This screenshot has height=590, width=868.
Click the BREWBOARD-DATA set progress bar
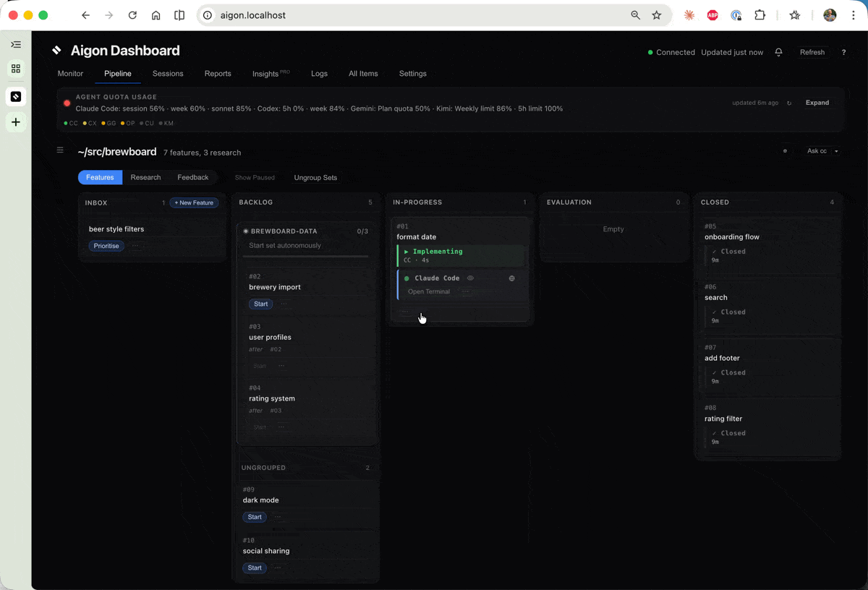305,256
